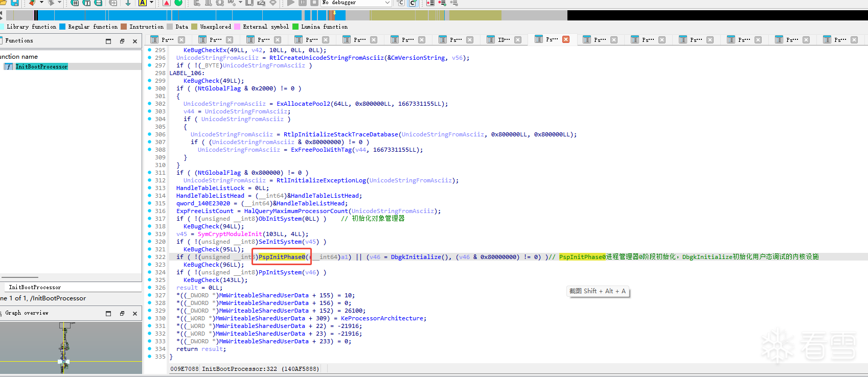Click the SeInitSystem call on line 320

pos(280,242)
